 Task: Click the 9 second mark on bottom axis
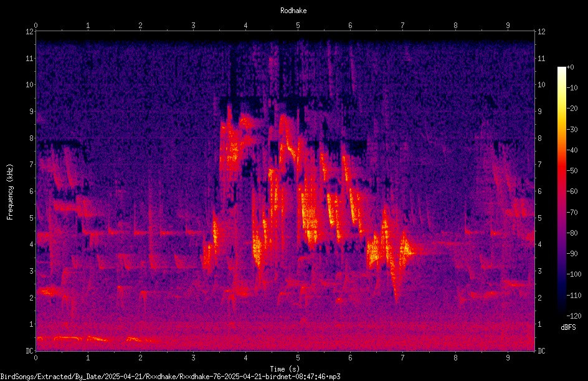coord(508,358)
